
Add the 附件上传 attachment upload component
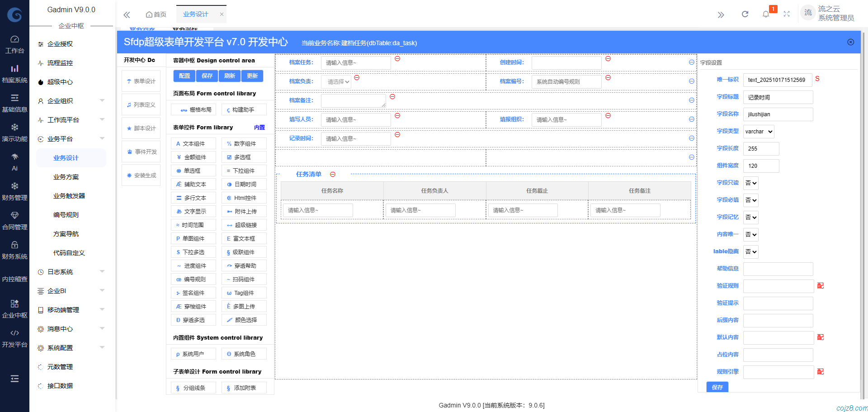(244, 211)
